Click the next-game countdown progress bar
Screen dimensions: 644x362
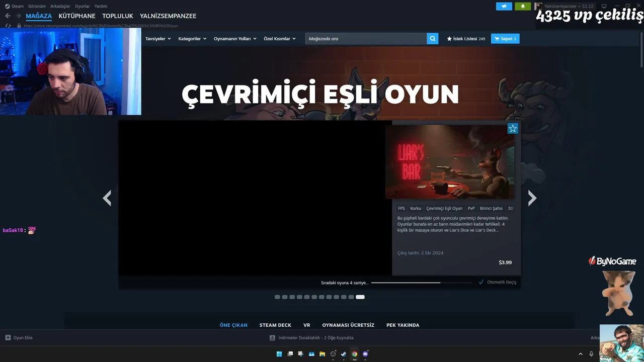click(x=422, y=283)
